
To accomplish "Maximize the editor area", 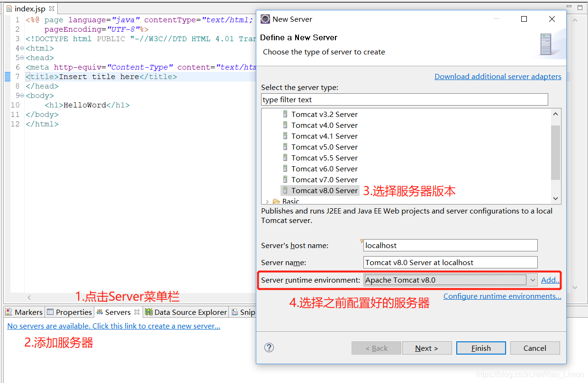I will (x=579, y=8).
